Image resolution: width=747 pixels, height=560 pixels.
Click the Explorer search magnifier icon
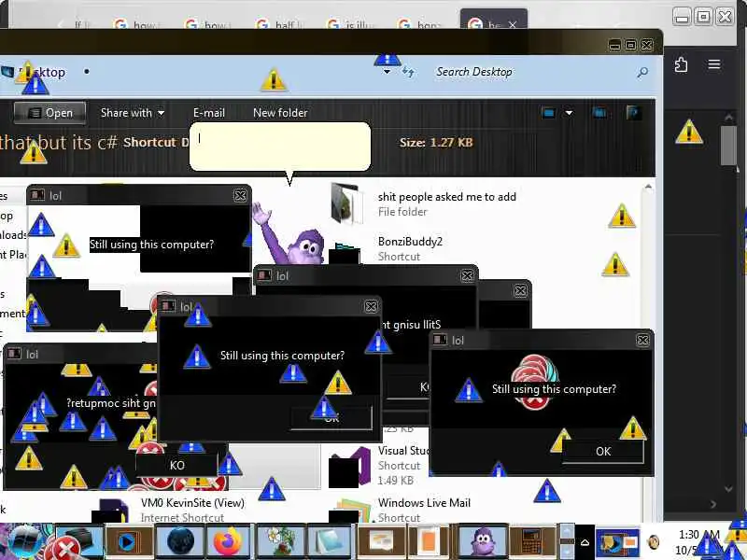tap(642, 73)
